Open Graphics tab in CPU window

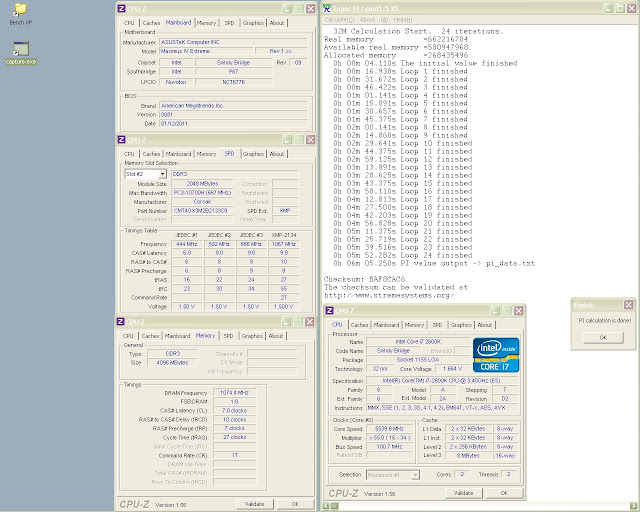coord(461,325)
